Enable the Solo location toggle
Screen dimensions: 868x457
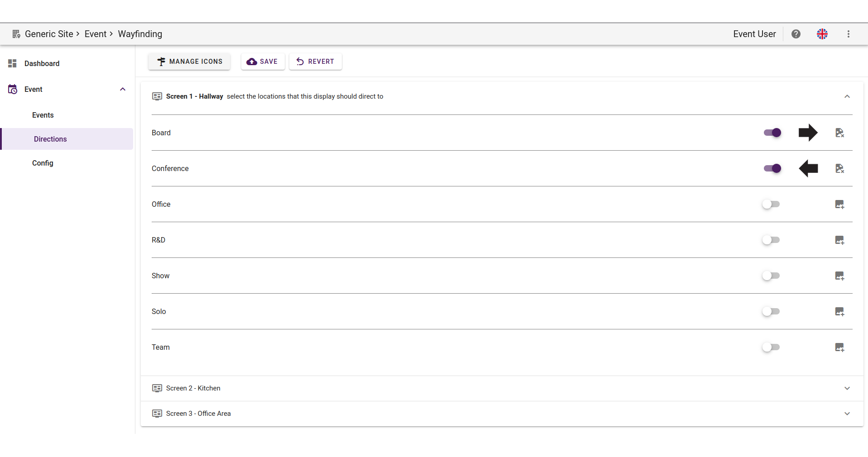[771, 311]
